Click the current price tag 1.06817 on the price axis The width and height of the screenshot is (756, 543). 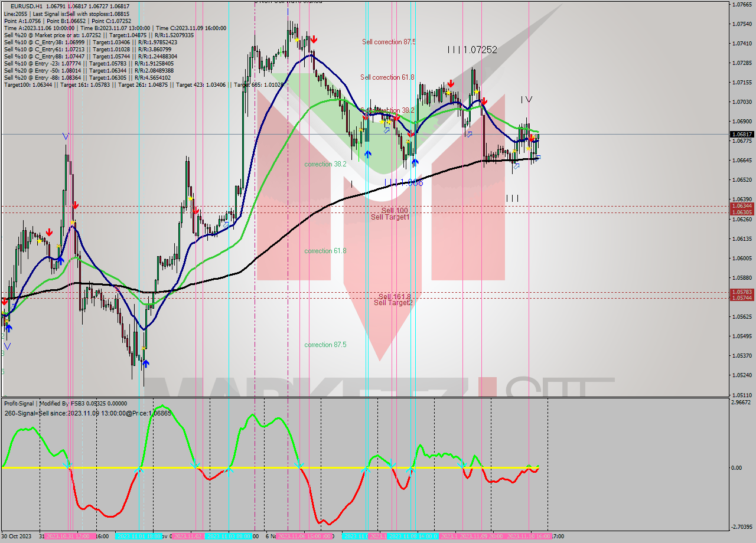742,134
